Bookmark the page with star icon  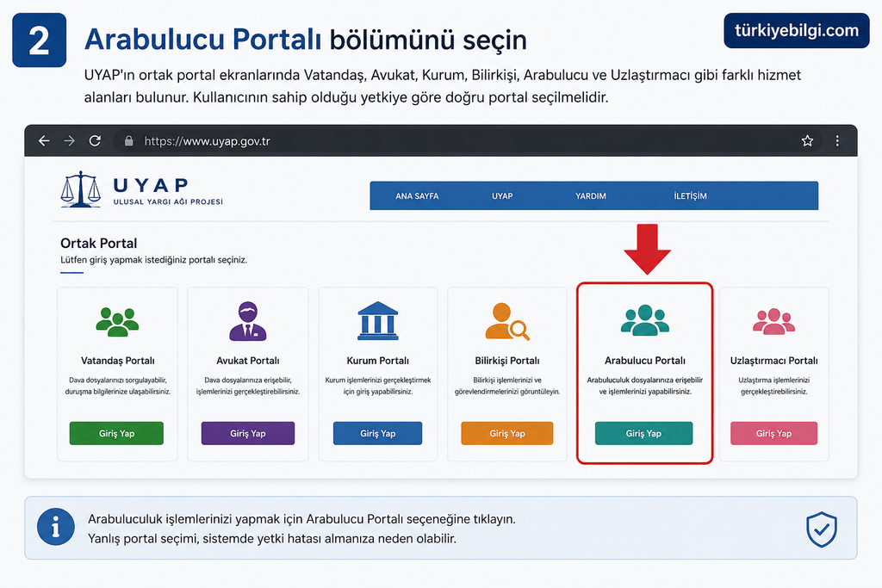[807, 140]
